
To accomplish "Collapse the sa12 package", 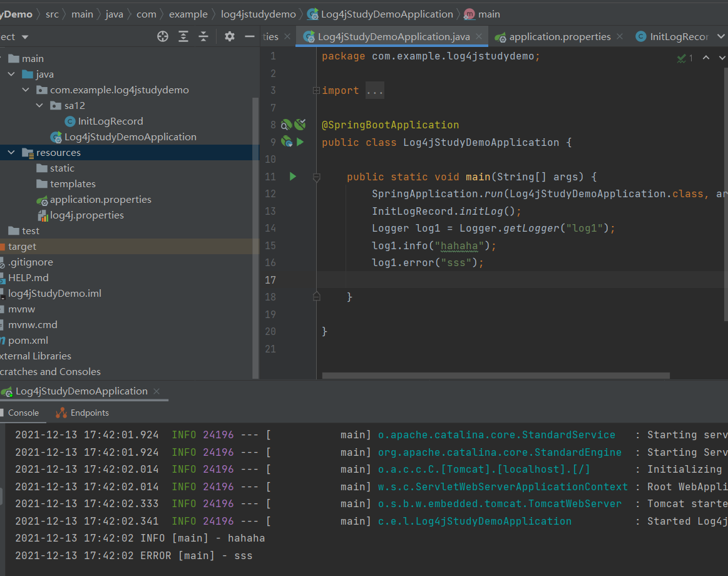I will tap(40, 105).
